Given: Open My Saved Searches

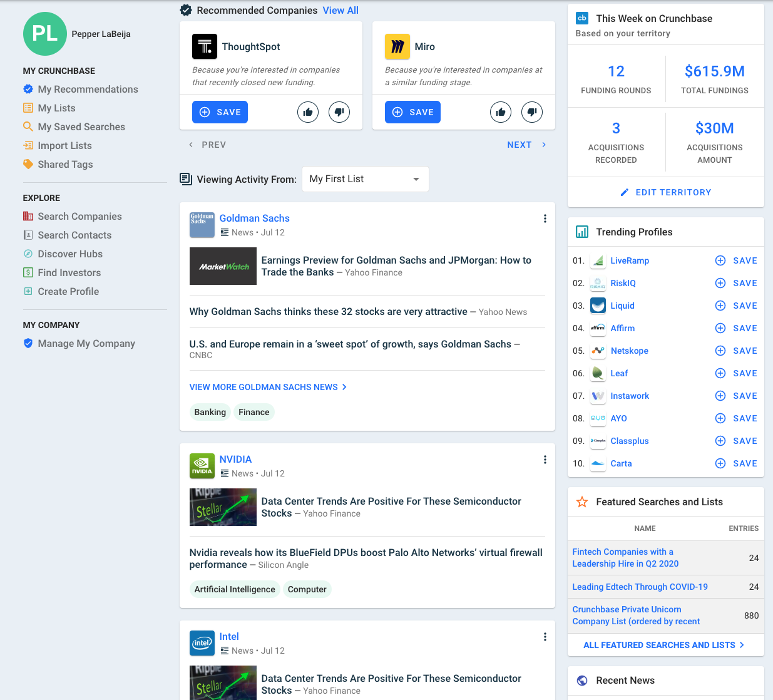Looking at the screenshot, I should (x=74, y=126).
